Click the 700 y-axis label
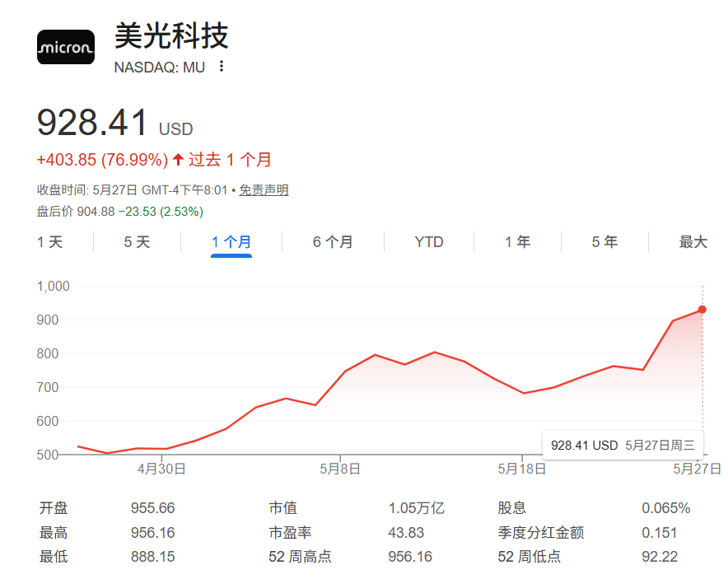Screen dimensions: 728x579 (48, 387)
